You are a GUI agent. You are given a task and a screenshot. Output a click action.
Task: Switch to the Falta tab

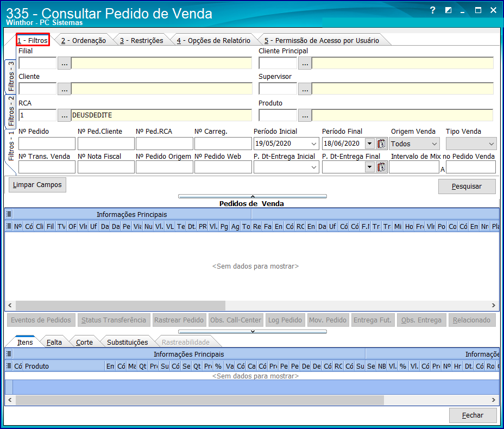coord(54,342)
